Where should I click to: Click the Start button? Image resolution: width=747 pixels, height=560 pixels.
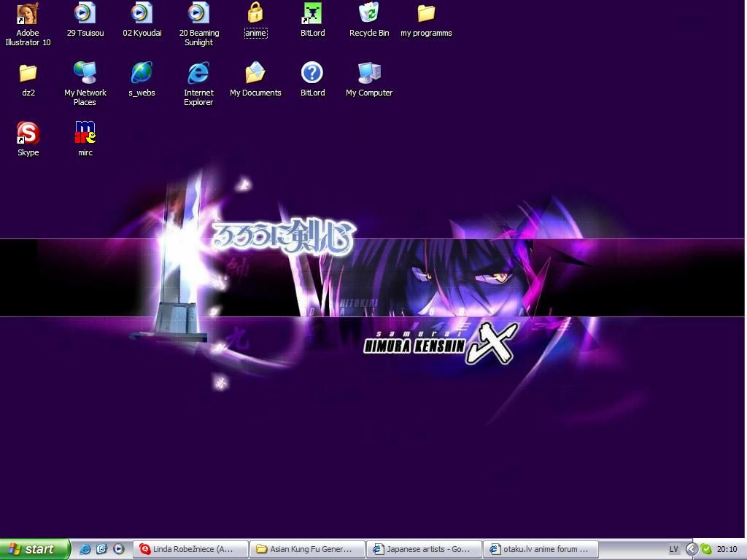(34, 549)
